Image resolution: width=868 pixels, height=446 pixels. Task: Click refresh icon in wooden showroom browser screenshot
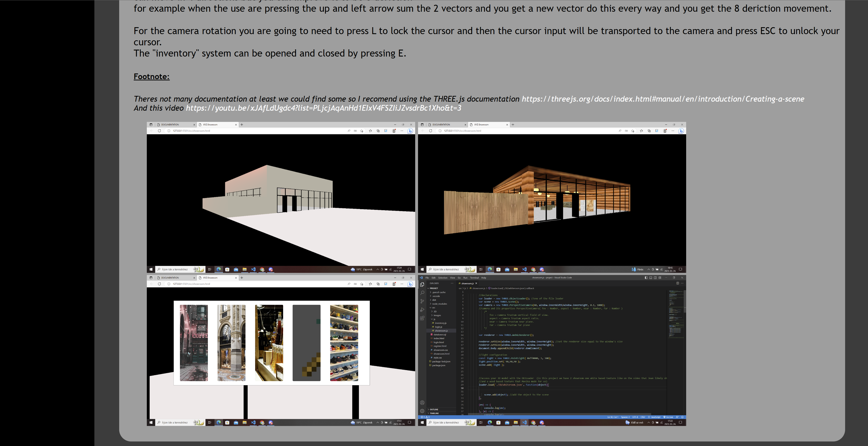pyautogui.click(x=430, y=131)
